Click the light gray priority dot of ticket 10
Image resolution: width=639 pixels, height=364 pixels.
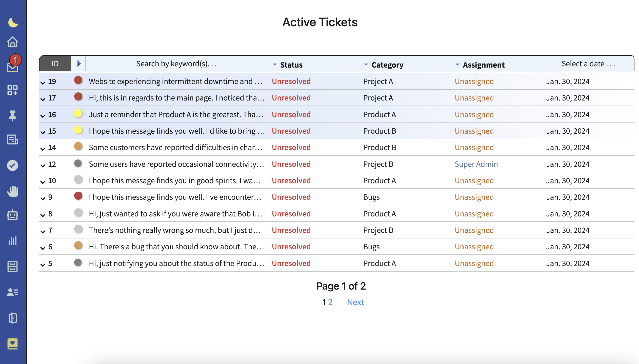tap(78, 179)
